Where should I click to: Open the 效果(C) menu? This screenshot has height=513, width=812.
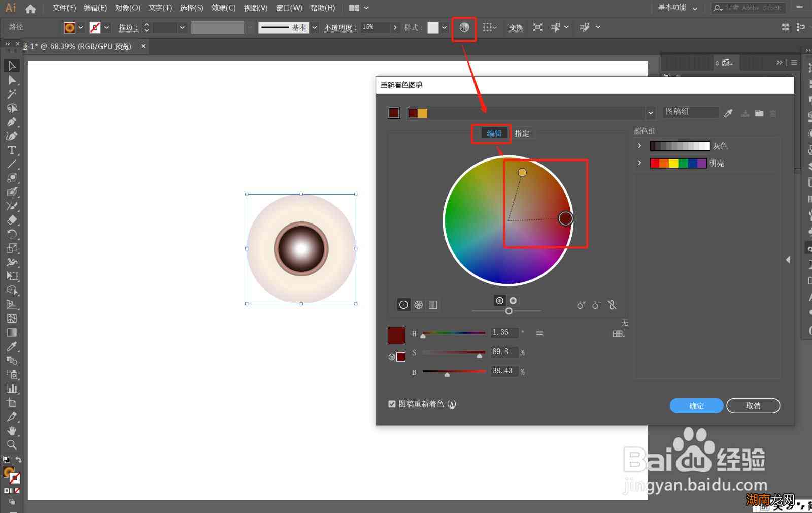223,8
